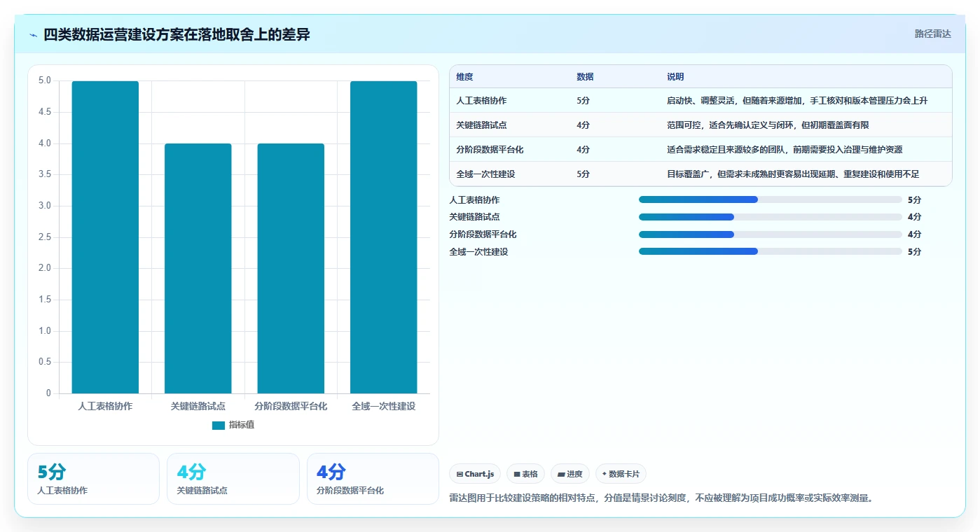Viewport: 980px width, 532px height.
Task: Click description starting 目标覆盖广
Action: click(793, 174)
